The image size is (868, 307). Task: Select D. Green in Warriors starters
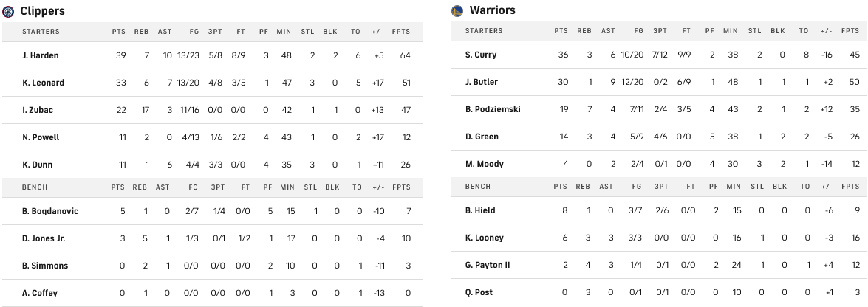pos(482,137)
